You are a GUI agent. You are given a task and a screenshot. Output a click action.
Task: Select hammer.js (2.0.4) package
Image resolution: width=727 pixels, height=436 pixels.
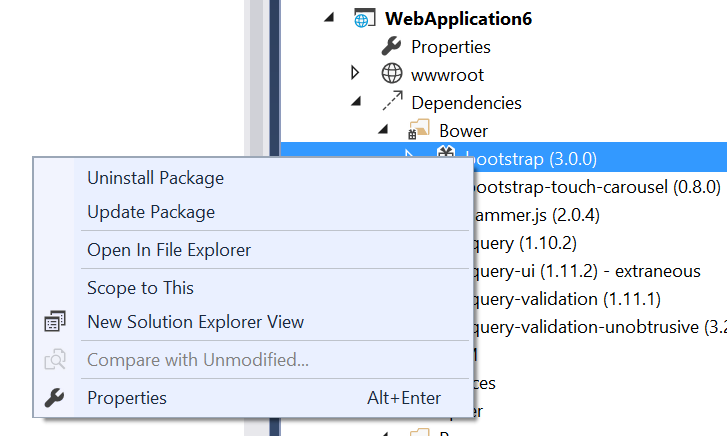[537, 215]
